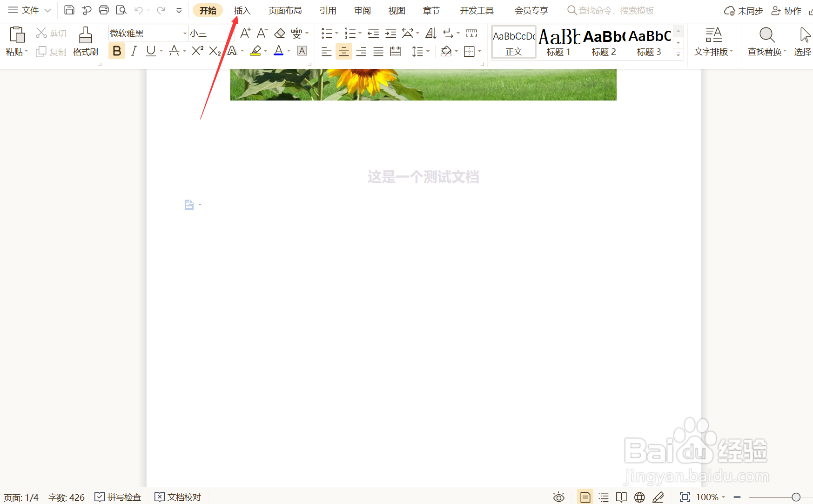Open the 微软雅黑 font family dropdown

(x=144, y=33)
